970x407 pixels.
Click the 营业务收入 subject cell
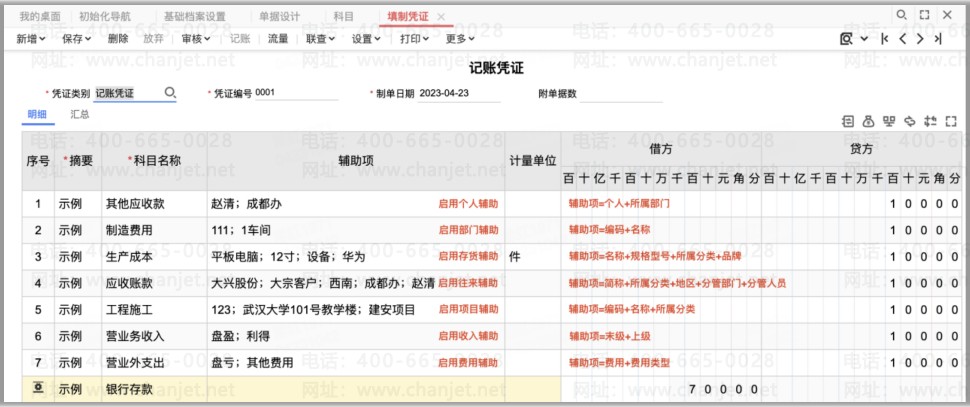[155, 336]
